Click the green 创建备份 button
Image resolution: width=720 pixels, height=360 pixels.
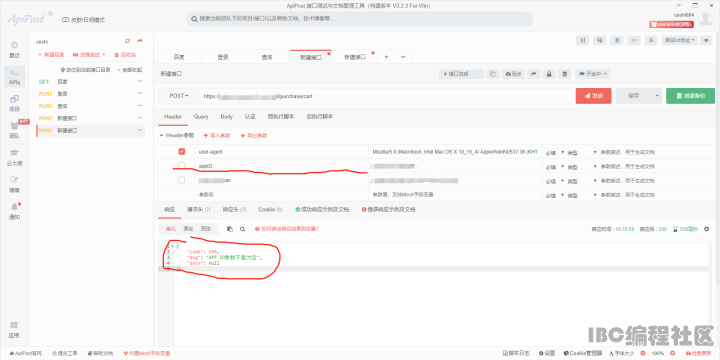pos(690,96)
